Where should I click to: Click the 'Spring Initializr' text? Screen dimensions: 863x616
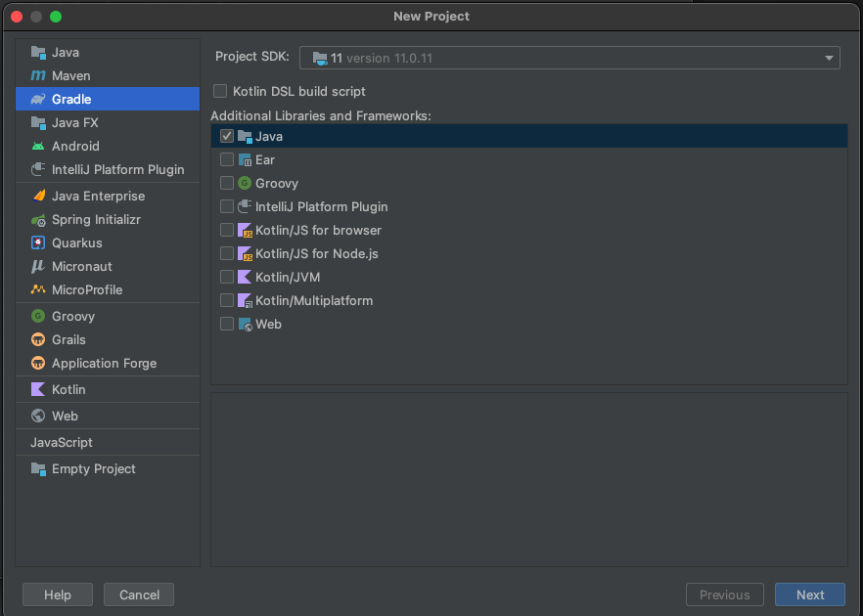(96, 219)
